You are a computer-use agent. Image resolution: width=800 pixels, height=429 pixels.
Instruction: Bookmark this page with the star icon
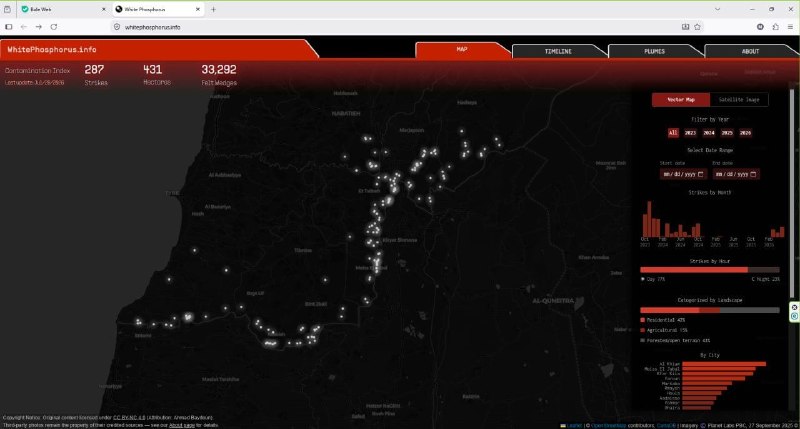point(697,27)
